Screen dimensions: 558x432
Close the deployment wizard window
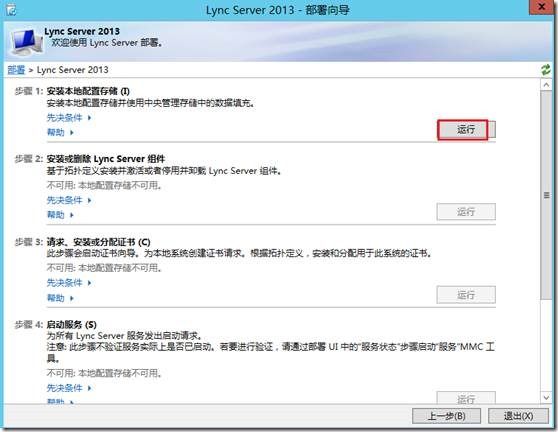542,7
